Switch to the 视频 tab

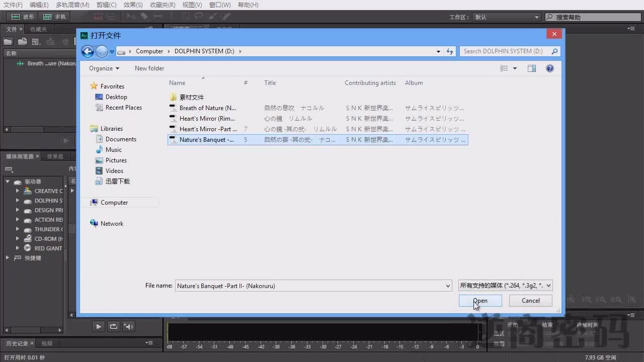click(x=47, y=343)
